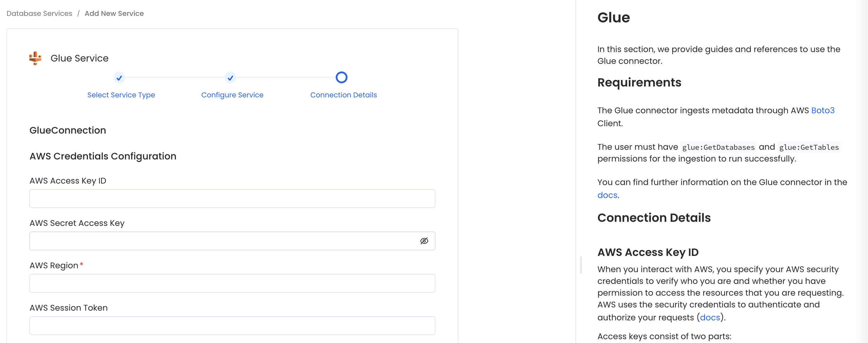Focus the AWS Access Key ID input field

coord(232,199)
